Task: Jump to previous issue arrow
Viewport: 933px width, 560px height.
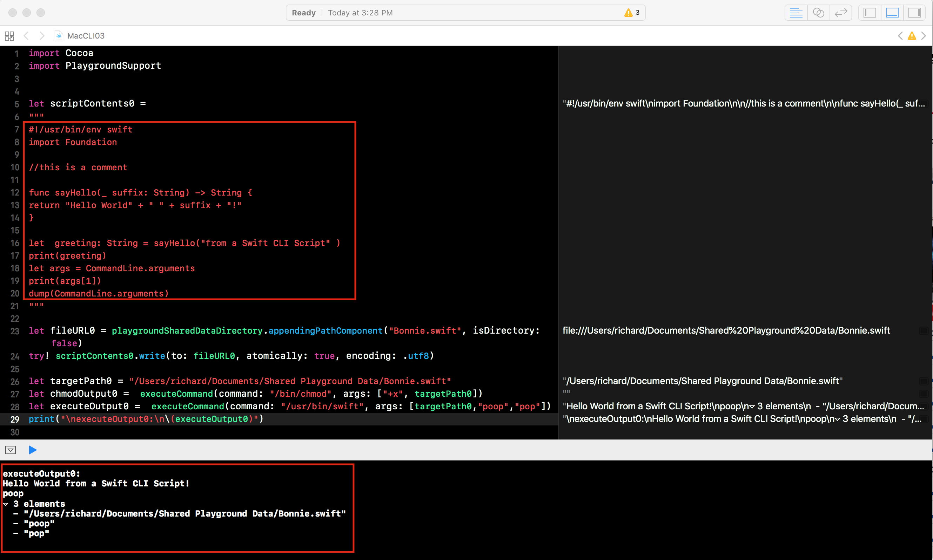Action: point(900,36)
